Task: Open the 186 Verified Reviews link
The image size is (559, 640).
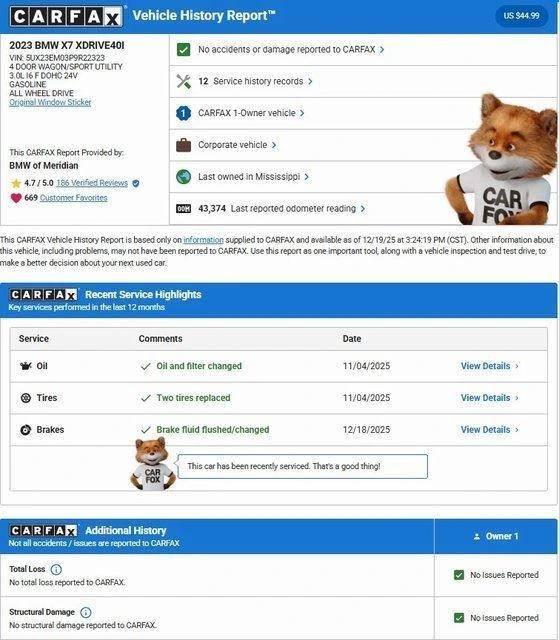Action: coord(92,183)
